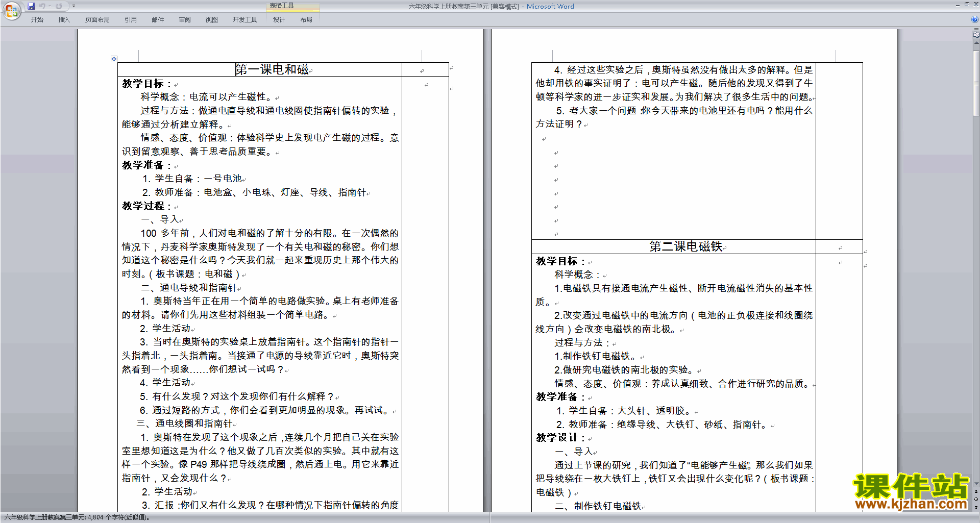Click word count in status bar
This screenshot has height=523, width=980.
pos(78,517)
